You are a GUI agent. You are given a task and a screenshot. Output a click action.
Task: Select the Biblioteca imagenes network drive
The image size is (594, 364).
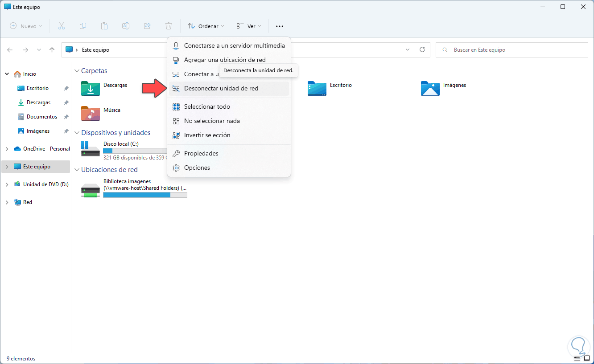134,189
